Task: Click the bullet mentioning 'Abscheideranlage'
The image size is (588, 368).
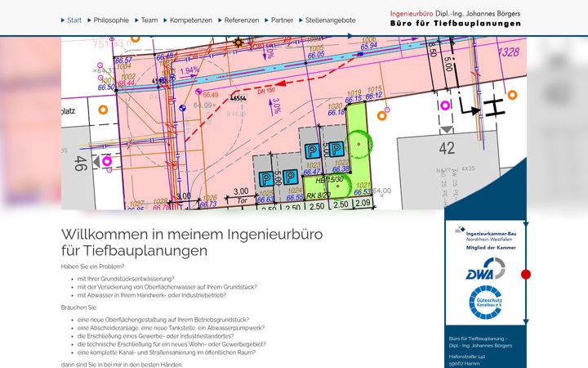Action: (171, 328)
